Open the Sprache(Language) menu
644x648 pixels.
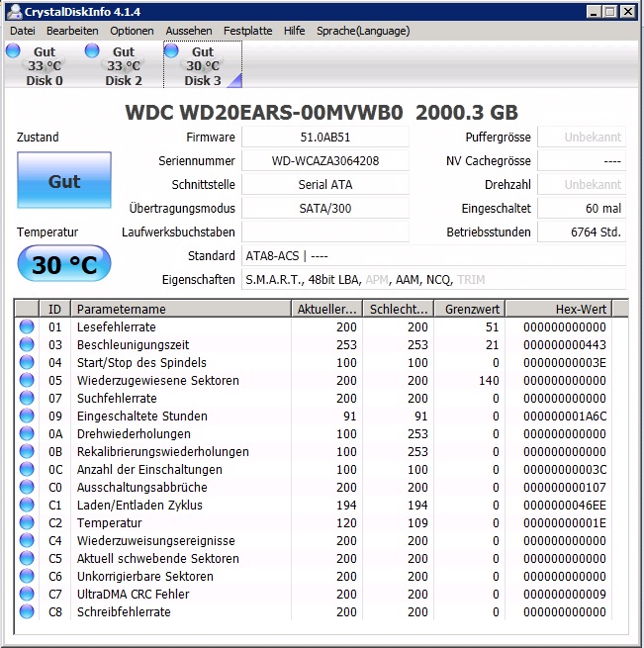(x=363, y=31)
